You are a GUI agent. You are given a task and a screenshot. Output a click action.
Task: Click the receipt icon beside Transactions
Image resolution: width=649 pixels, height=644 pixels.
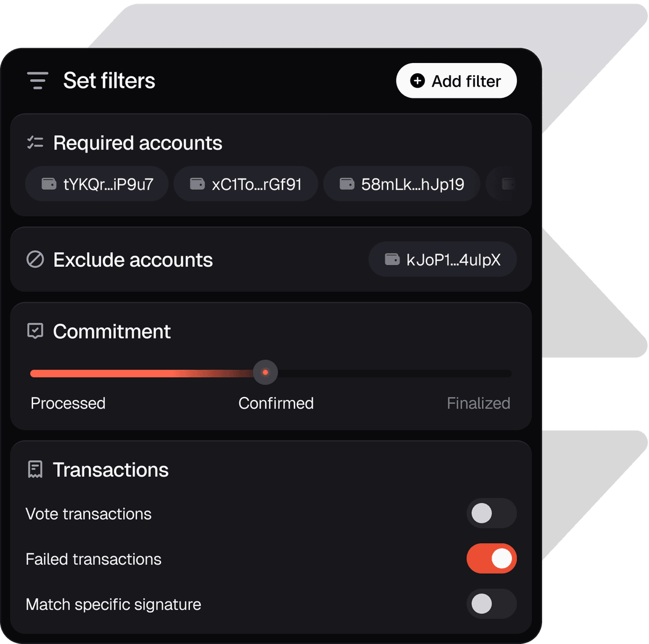(x=35, y=469)
